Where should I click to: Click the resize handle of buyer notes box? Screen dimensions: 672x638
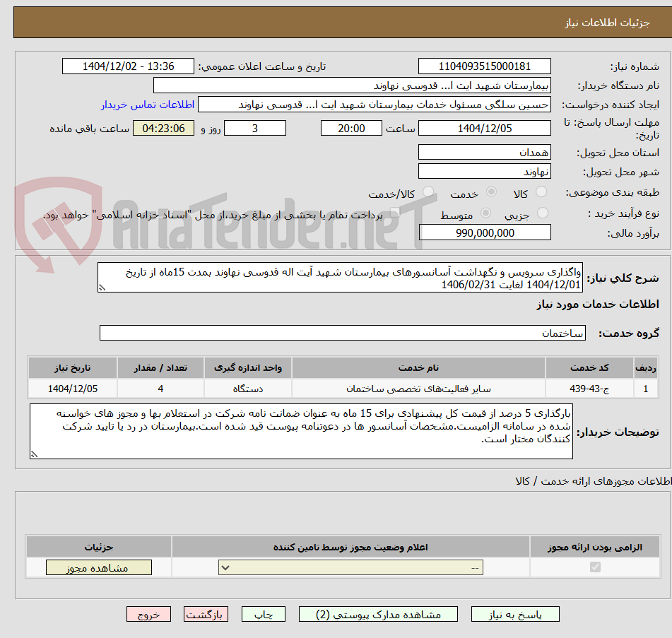click(x=35, y=454)
